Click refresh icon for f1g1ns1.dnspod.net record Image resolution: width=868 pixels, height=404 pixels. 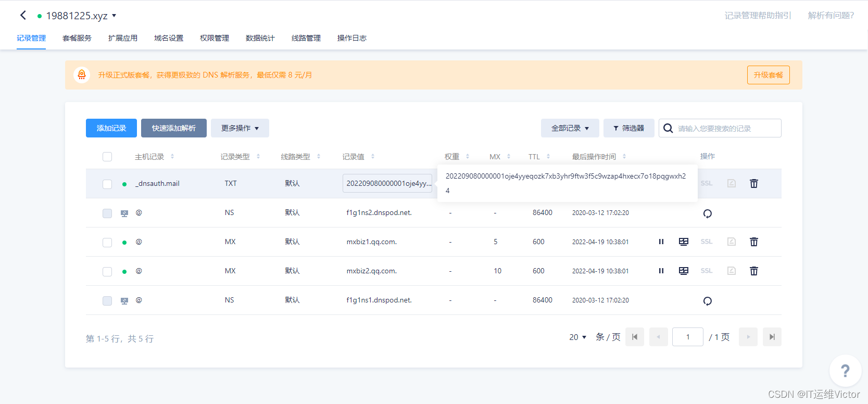[707, 301]
